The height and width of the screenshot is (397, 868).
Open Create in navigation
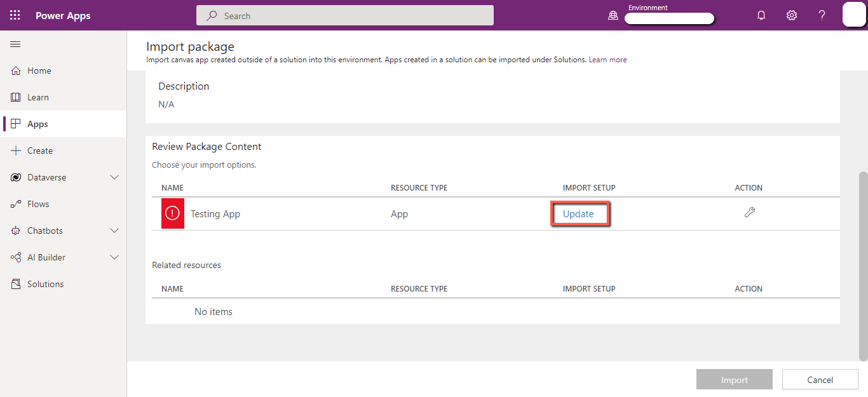(40, 151)
